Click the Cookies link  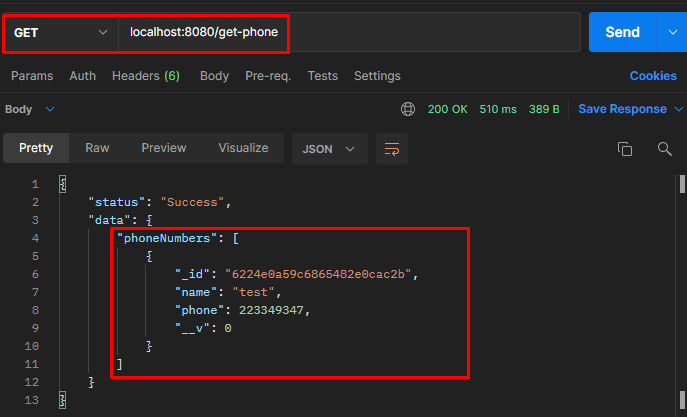(652, 76)
